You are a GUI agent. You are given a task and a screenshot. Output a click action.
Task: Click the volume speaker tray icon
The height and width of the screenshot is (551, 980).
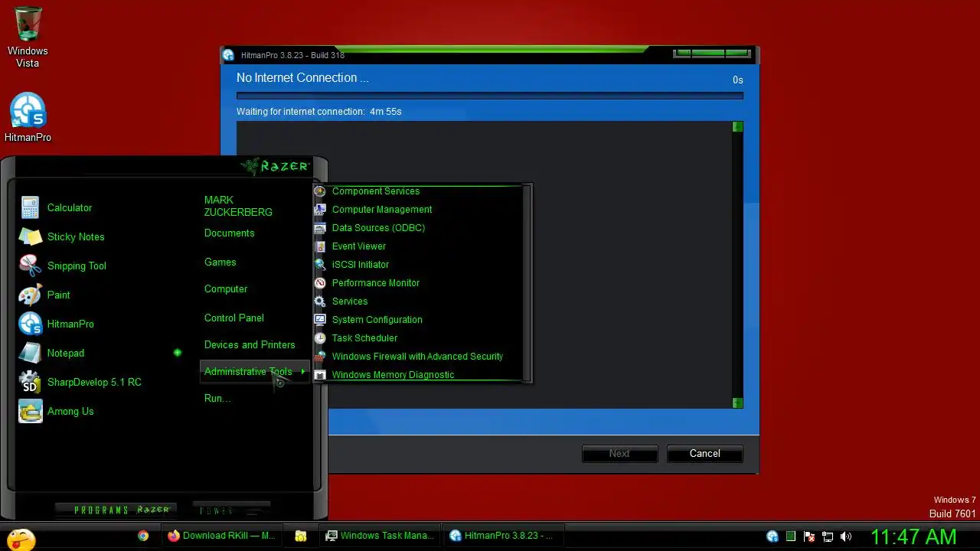846,536
